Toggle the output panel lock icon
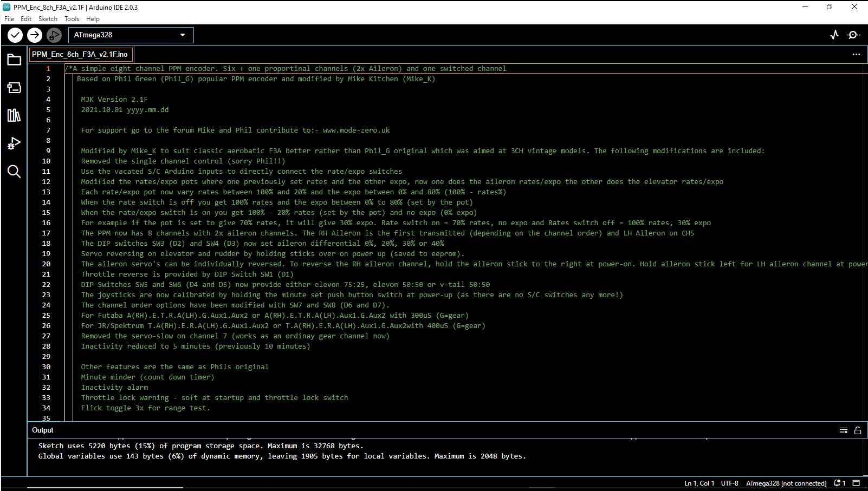The image size is (868, 491). [x=858, y=430]
